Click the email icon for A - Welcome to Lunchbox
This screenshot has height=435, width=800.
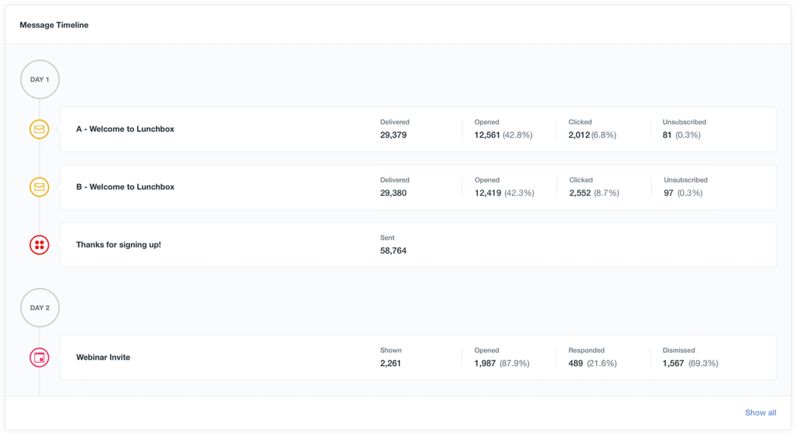point(39,129)
